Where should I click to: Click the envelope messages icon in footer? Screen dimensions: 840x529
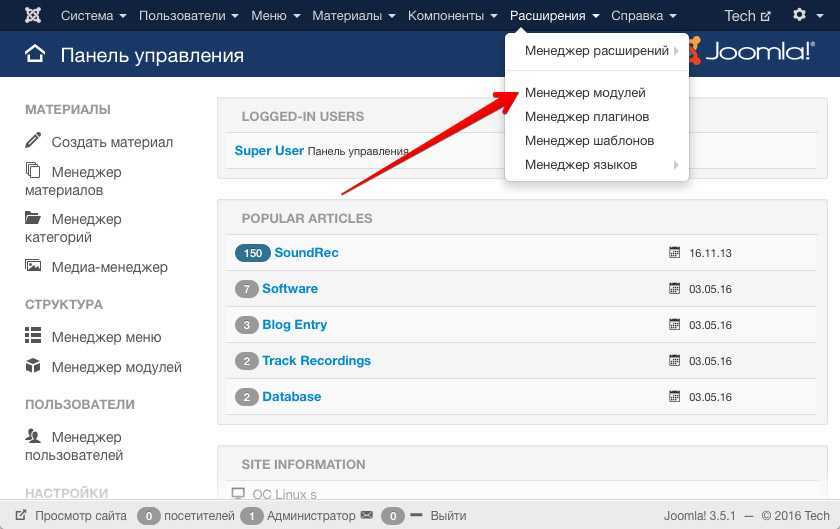[x=367, y=516]
